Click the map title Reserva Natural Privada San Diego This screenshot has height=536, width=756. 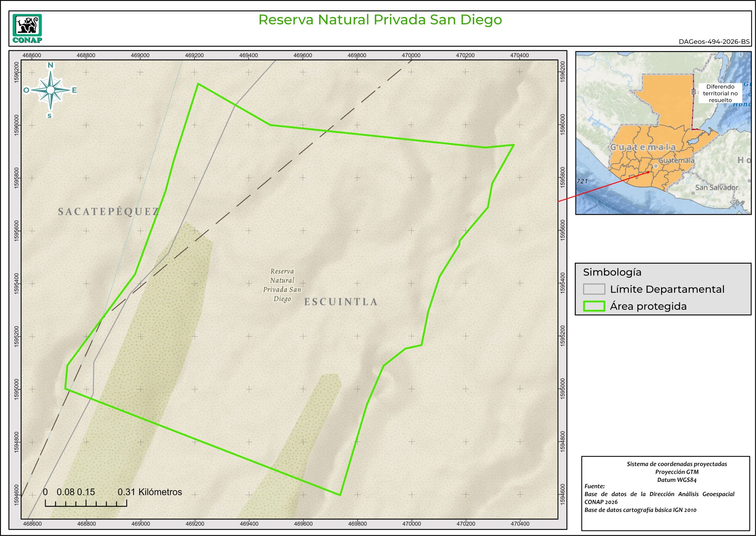pyautogui.click(x=380, y=20)
